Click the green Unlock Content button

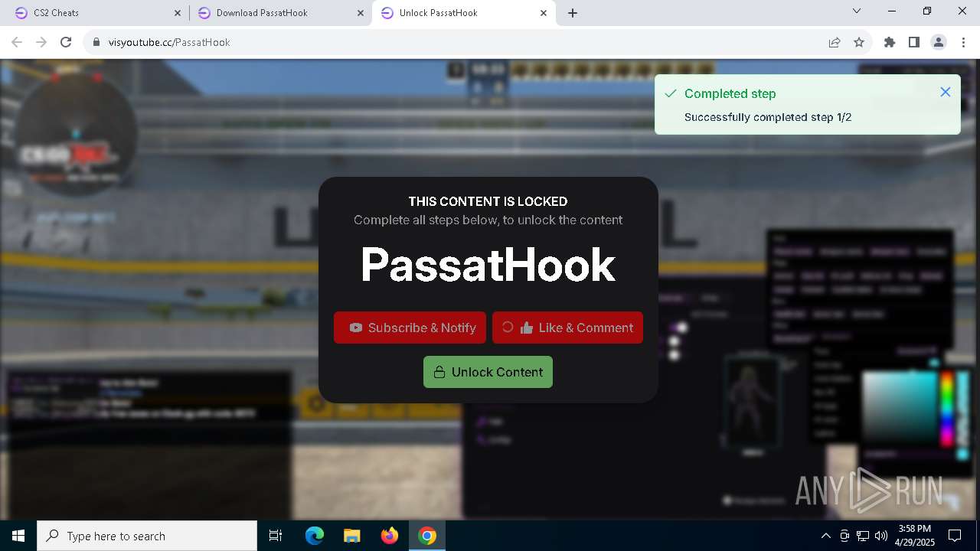tap(488, 372)
